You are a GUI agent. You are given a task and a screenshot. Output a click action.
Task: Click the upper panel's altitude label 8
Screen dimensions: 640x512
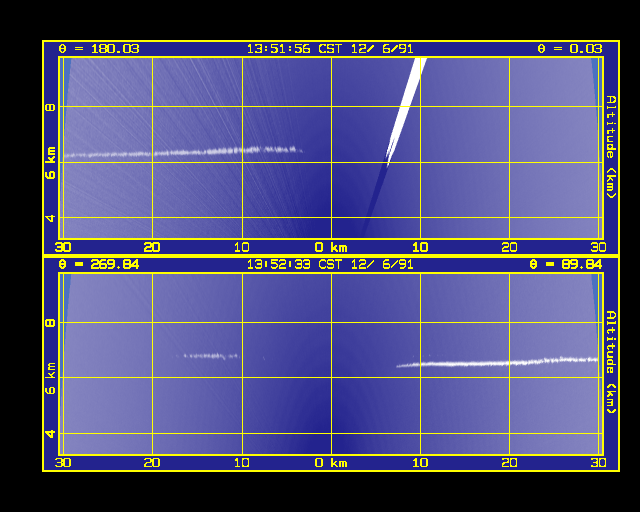pos(50,107)
